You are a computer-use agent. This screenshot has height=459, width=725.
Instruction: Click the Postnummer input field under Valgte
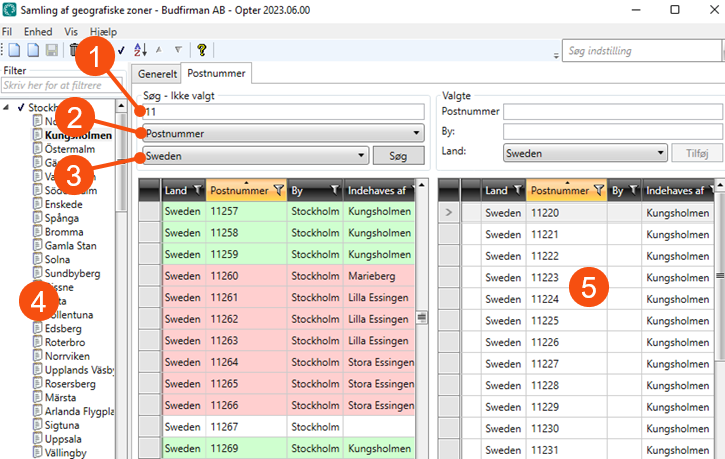pyautogui.click(x=613, y=111)
